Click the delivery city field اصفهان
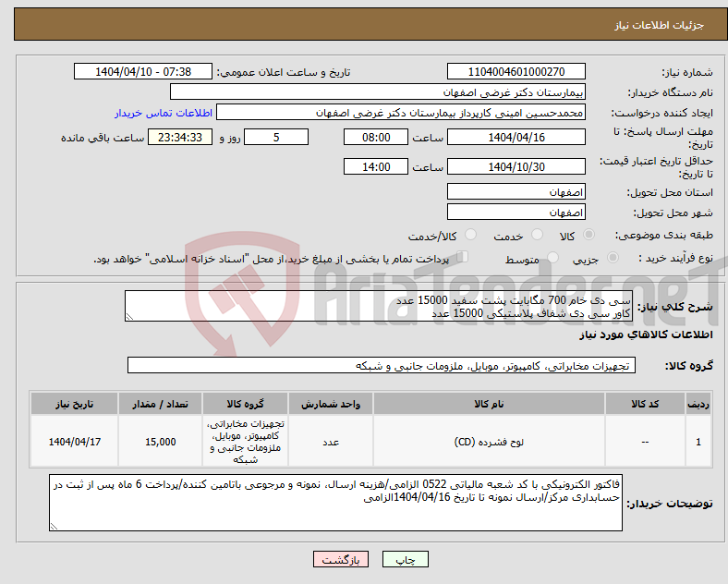Image resolution: width=728 pixels, height=584 pixels. click(516, 212)
